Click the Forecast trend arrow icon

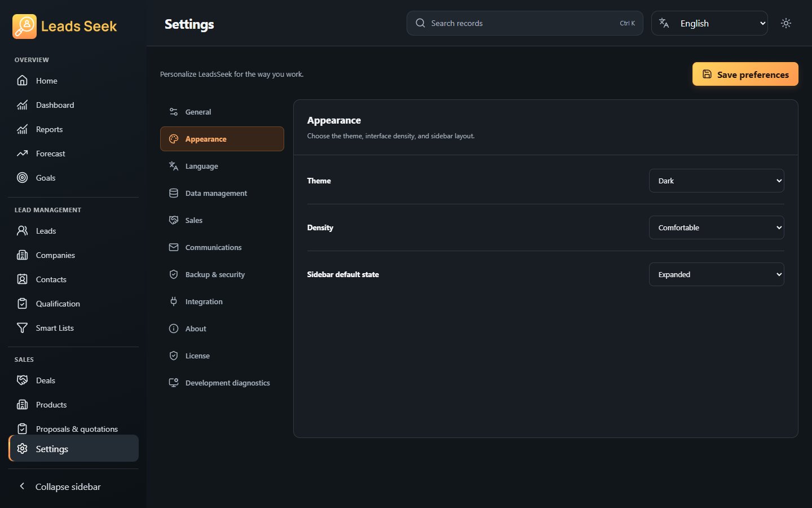[x=22, y=154]
